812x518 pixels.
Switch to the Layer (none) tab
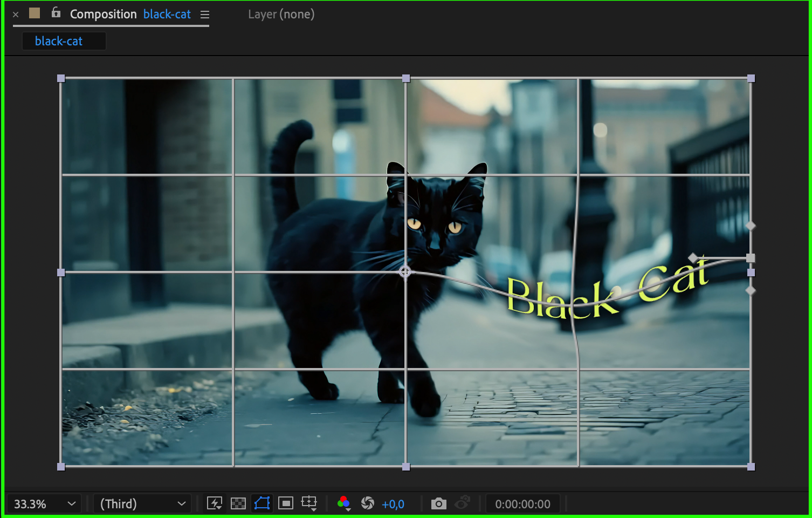[x=281, y=15]
